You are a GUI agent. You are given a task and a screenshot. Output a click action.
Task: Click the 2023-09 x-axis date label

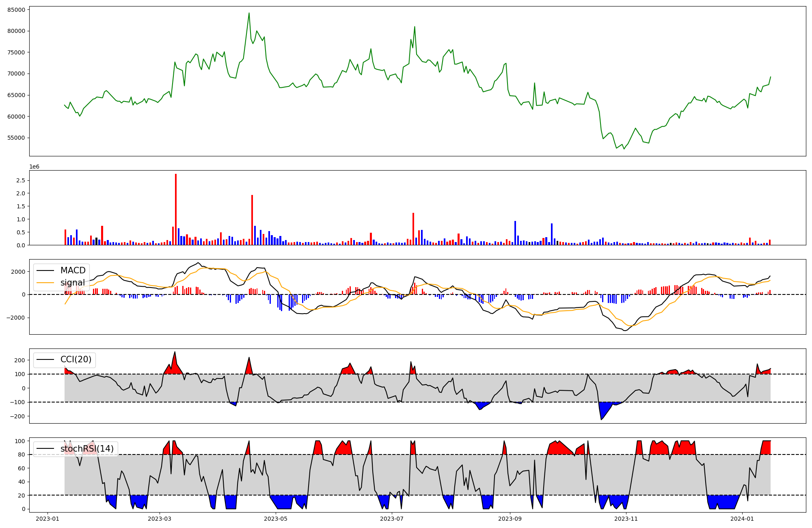click(x=510, y=519)
